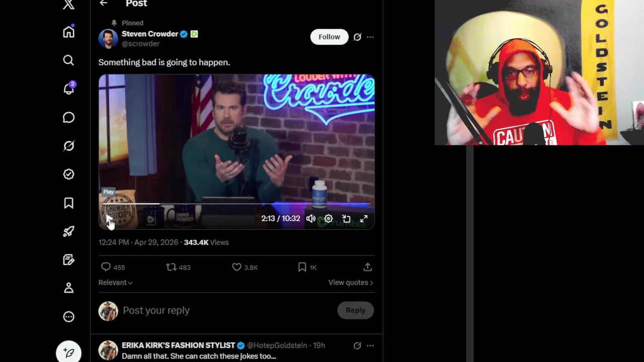Like the post with heart icon
Screen dimensions: 644x362
click(236, 267)
